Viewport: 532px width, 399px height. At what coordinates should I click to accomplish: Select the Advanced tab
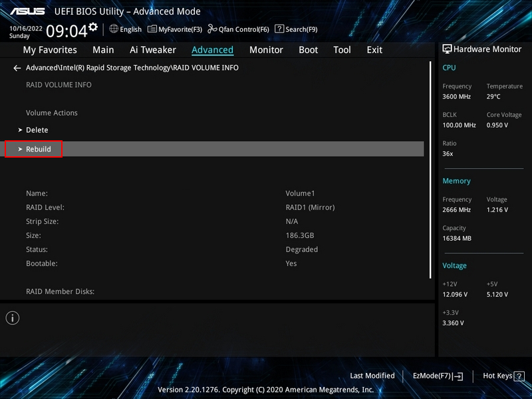click(x=212, y=50)
